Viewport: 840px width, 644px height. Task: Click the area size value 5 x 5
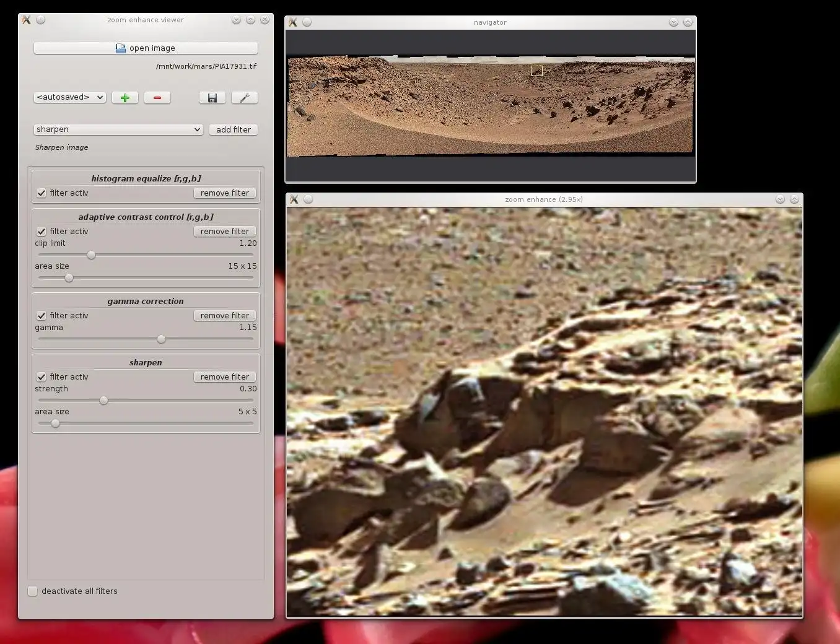pos(247,412)
